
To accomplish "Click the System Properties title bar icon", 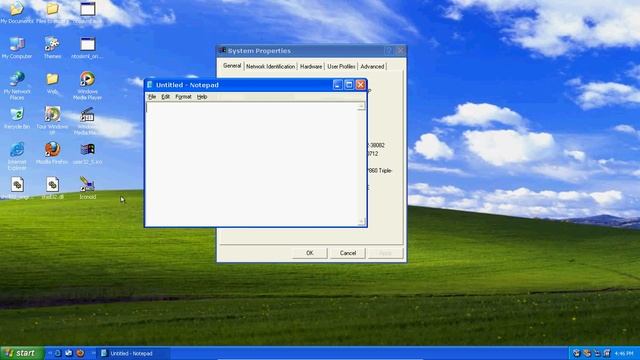I will [x=222, y=50].
